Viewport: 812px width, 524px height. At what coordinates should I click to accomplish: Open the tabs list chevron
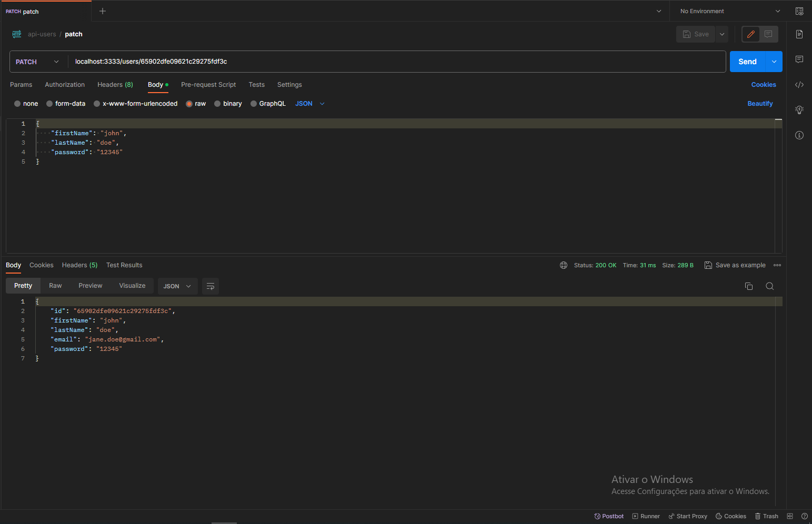(659, 11)
